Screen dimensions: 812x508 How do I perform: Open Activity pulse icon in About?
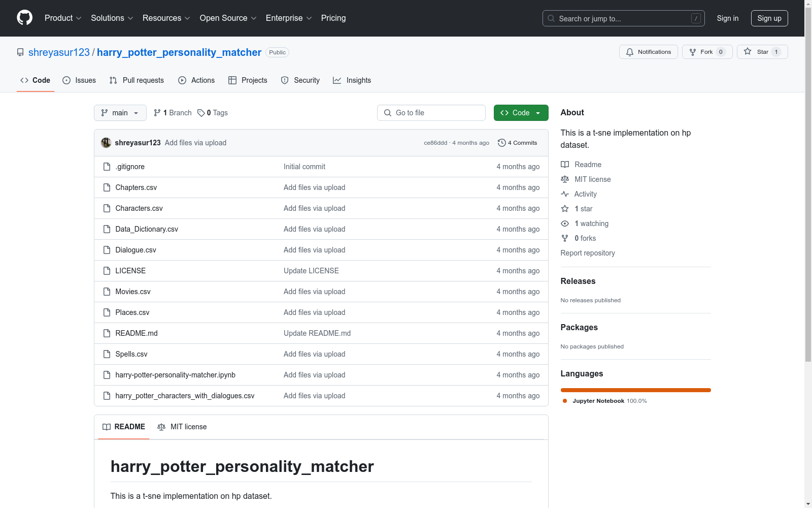coord(565,194)
